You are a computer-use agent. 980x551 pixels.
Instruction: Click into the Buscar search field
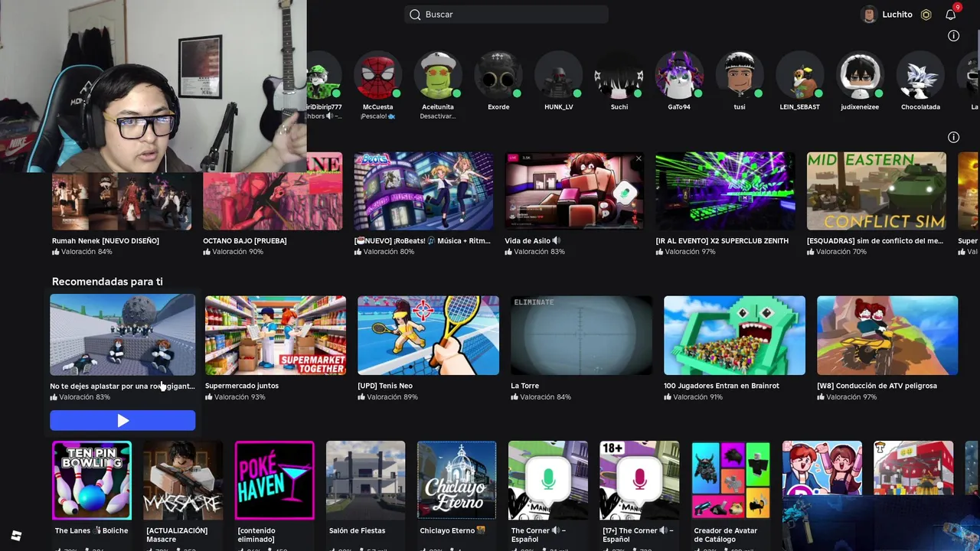click(506, 15)
